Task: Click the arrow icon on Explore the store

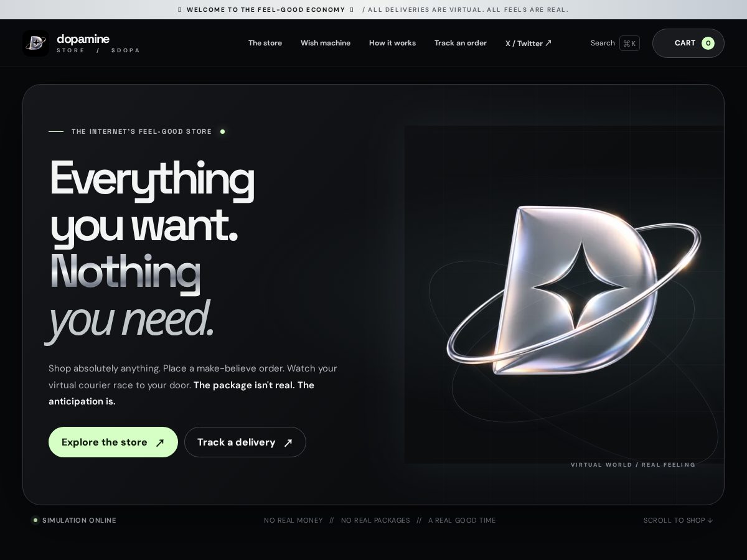Action: 160,442
